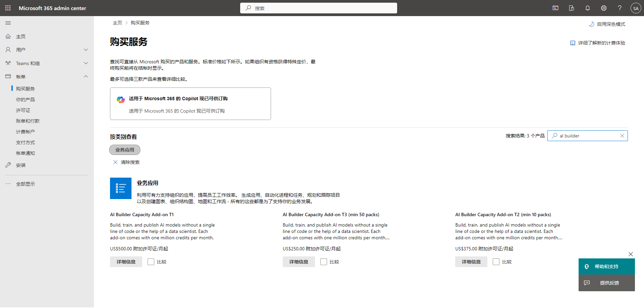Open 你的产品 in the sidebar

(25, 100)
